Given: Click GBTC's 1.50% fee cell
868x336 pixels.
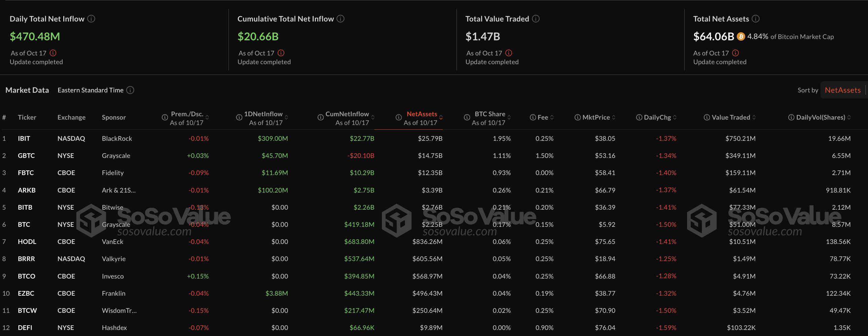Looking at the screenshot, I should pyautogui.click(x=545, y=156).
